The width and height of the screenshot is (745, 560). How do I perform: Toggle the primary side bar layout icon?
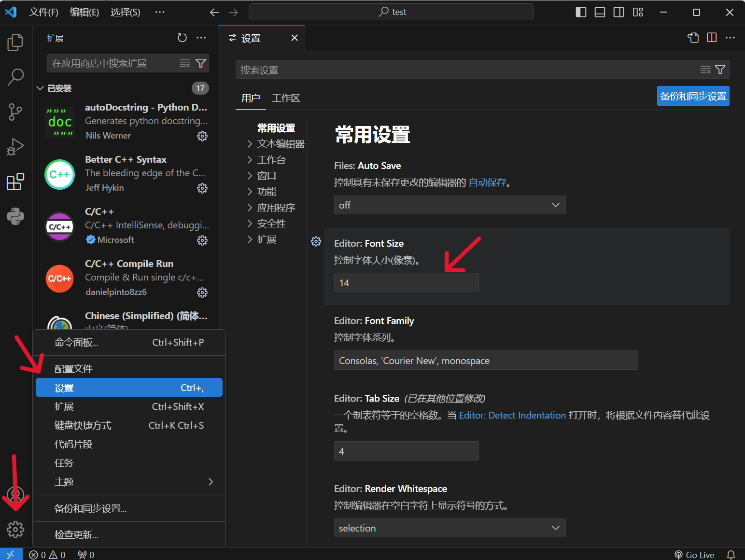581,12
